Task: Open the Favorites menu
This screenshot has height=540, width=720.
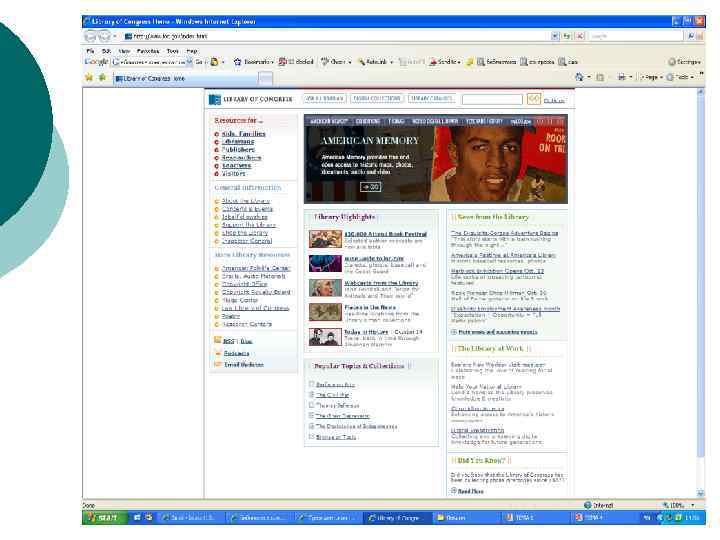Action: click(148, 51)
